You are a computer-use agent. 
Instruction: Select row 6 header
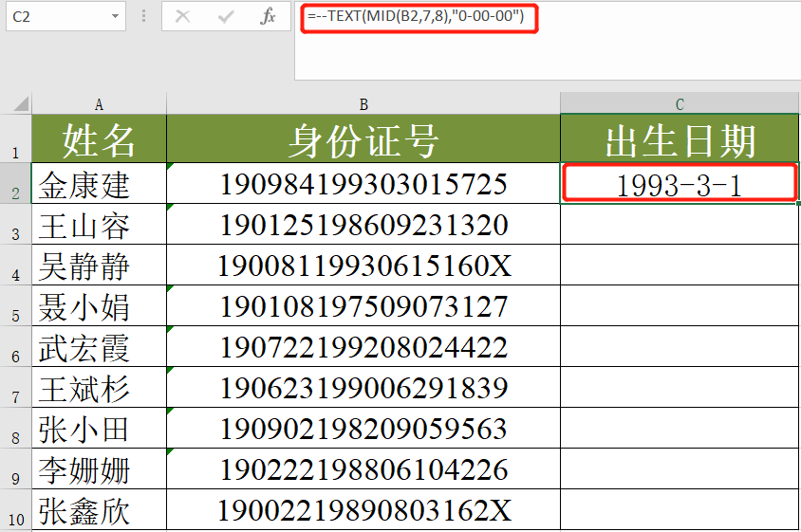(x=16, y=347)
